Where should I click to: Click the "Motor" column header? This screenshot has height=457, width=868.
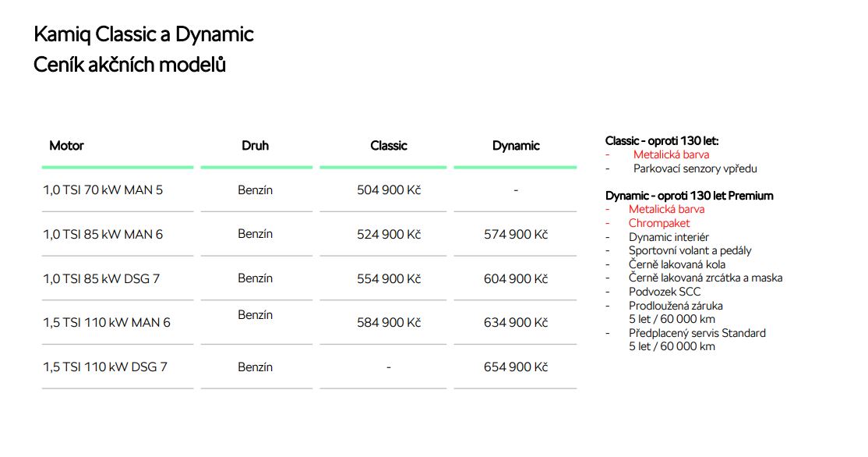point(66,146)
